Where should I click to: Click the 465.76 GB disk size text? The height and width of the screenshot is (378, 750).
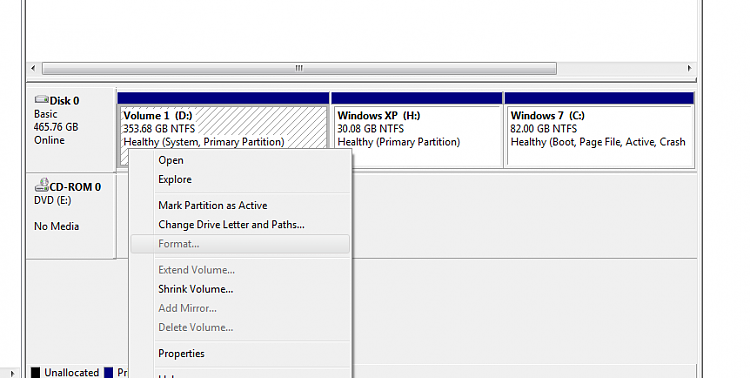[x=56, y=127]
